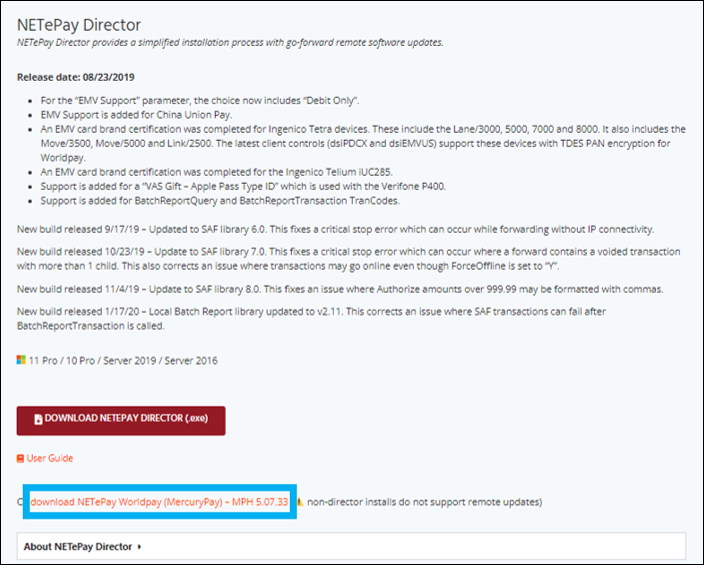Click the NETePay Director page heading
This screenshot has height=565, width=704.
point(79,24)
